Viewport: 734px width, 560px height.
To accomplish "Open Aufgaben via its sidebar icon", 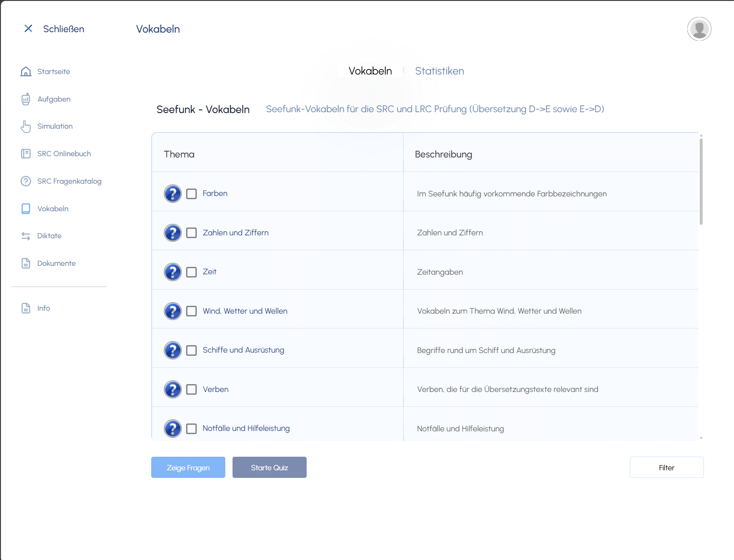I will [x=26, y=99].
